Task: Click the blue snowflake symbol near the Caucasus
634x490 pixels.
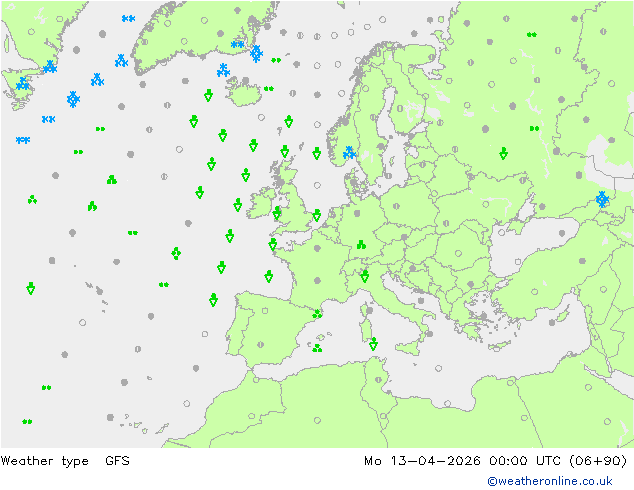Action: point(602,199)
